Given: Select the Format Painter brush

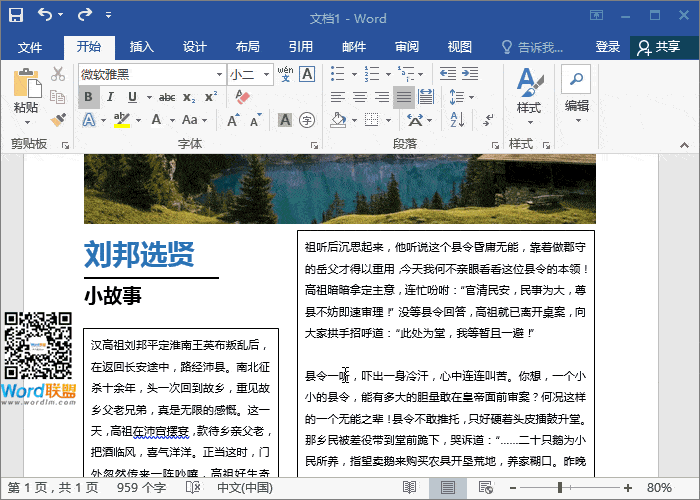Looking at the screenshot, I should (58, 119).
